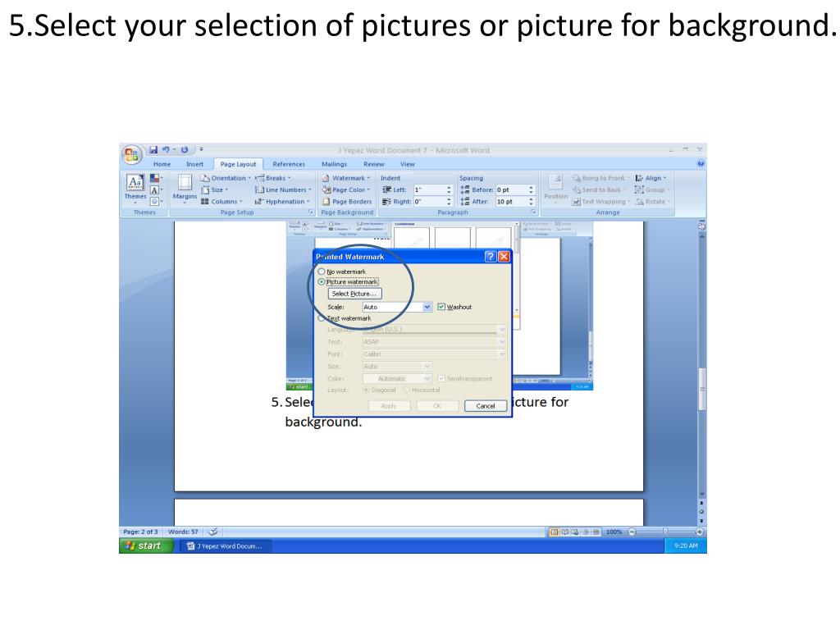Open Align menu

point(651,178)
